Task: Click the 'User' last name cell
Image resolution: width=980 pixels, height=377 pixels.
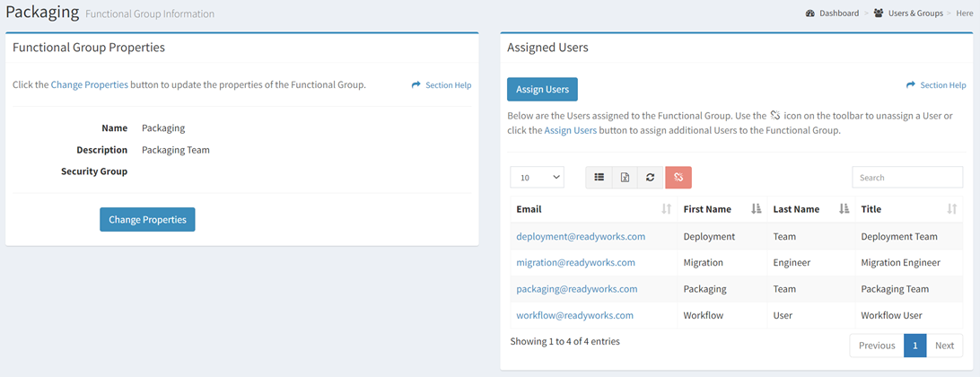Action: pos(810,316)
